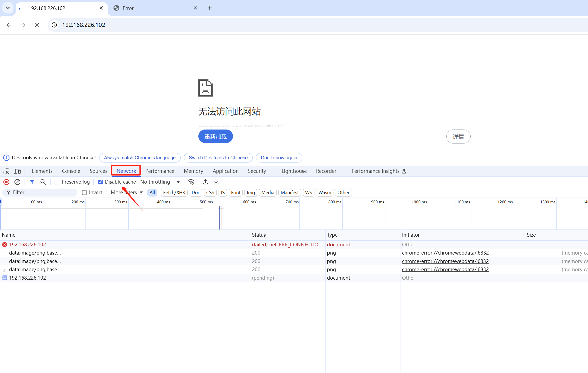This screenshot has height=373, width=588.
Task: Activate inspect element picker icon
Action: coord(6,171)
